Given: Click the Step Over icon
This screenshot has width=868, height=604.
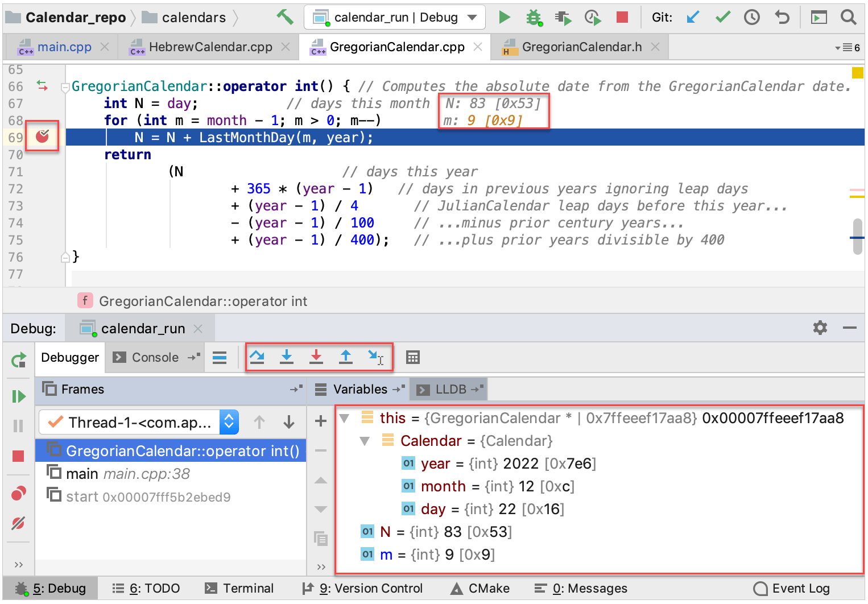Looking at the screenshot, I should [257, 357].
